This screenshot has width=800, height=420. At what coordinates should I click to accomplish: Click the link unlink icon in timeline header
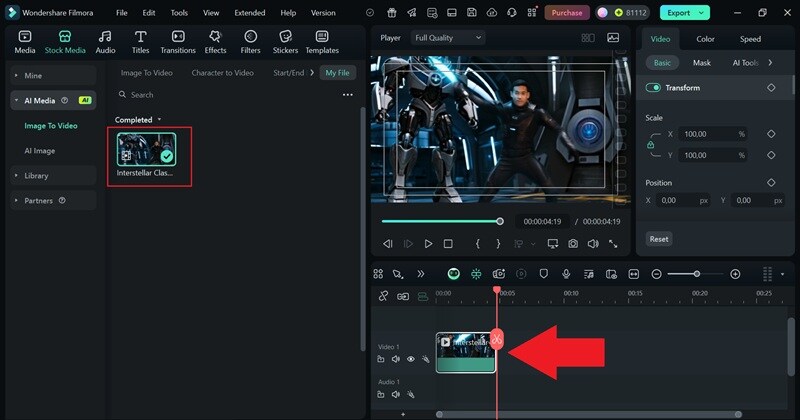click(383, 296)
